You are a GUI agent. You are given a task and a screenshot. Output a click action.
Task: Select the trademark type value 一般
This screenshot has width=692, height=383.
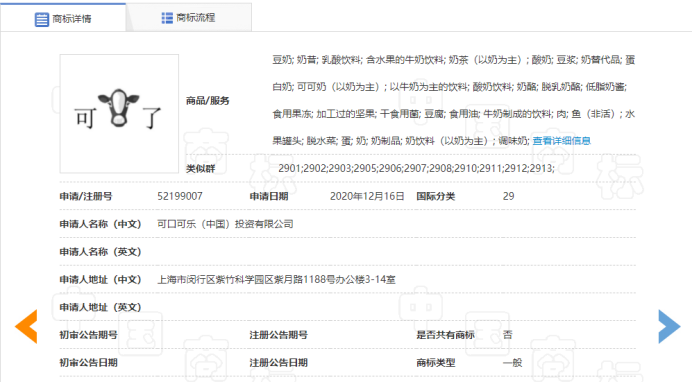point(512,363)
